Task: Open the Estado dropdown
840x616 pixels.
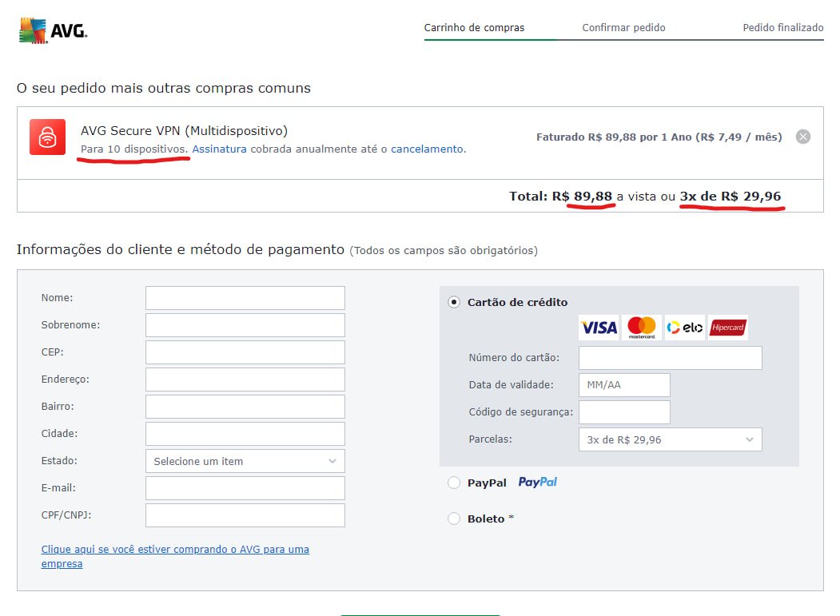Action: coord(245,461)
